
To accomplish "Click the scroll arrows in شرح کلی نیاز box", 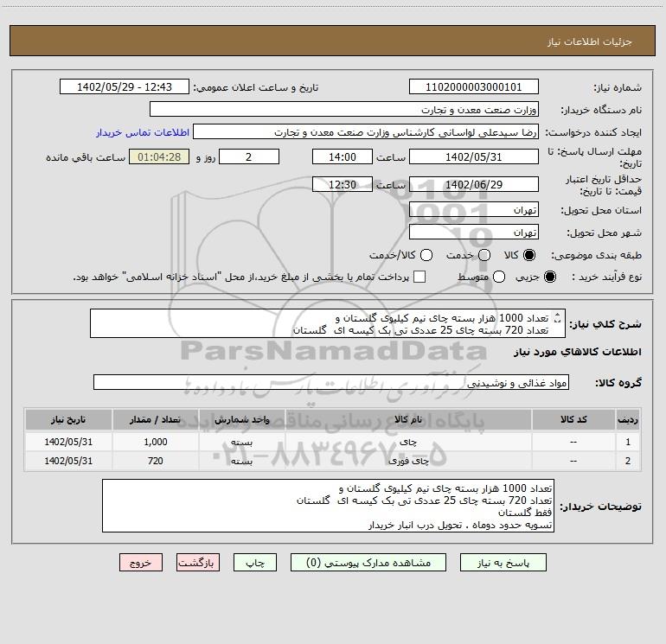I will coord(557,317).
